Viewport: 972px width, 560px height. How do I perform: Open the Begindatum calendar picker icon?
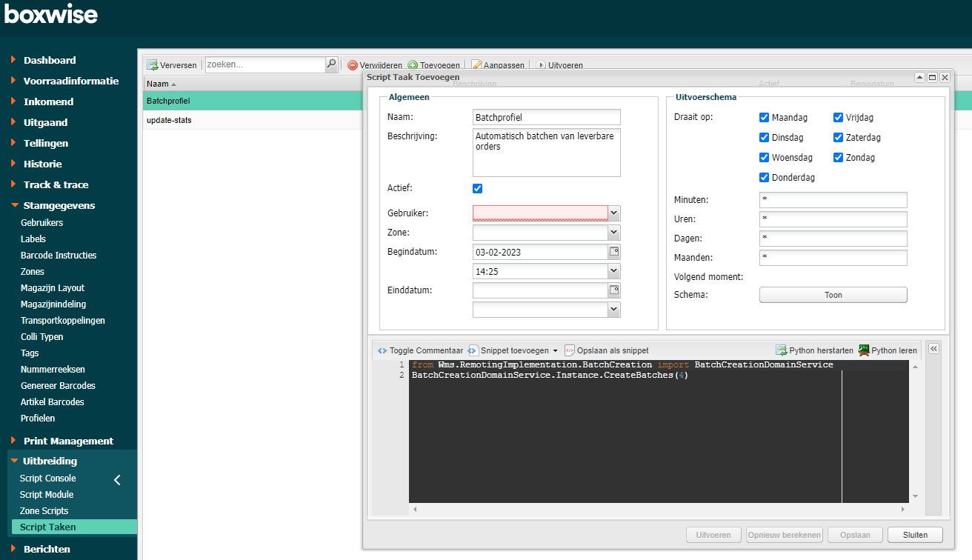614,252
